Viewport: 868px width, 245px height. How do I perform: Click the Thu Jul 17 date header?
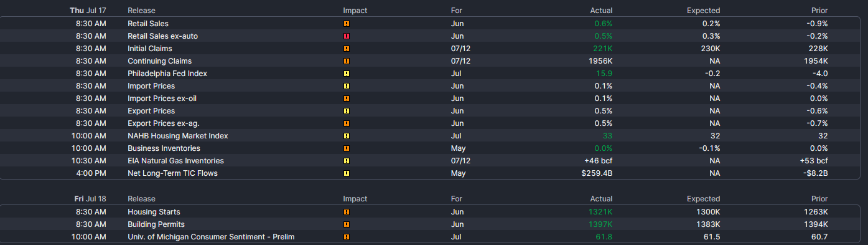[88, 11]
